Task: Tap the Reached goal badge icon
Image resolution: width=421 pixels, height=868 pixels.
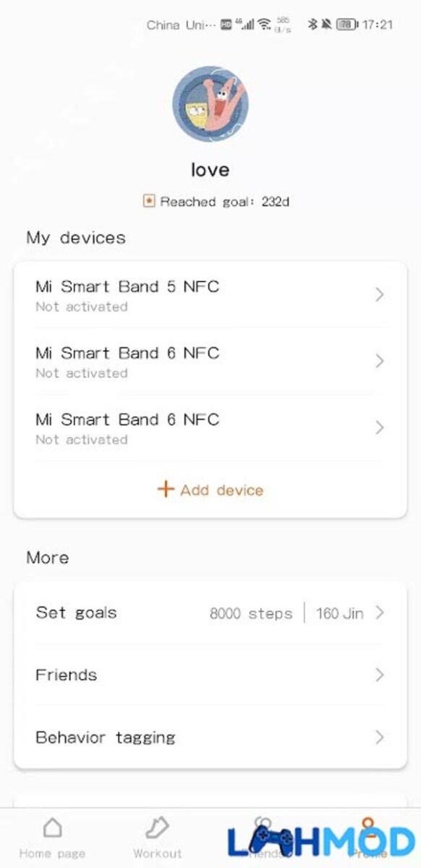Action: pos(149,202)
